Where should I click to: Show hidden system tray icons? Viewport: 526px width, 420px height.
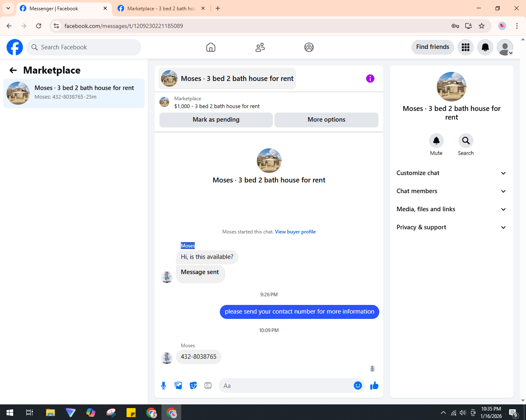443,413
